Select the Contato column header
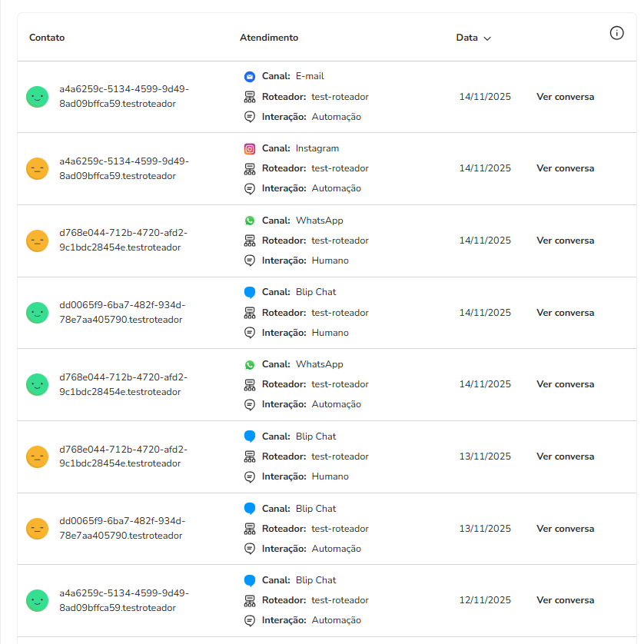Image resolution: width=644 pixels, height=644 pixels. (47, 38)
